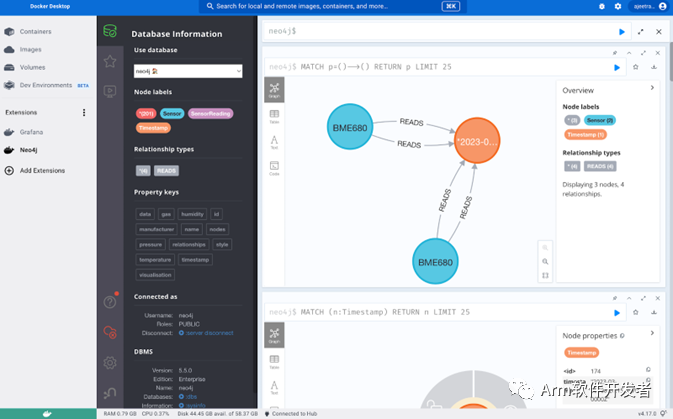Click the orange 2023-0... Timestamp node

click(477, 141)
